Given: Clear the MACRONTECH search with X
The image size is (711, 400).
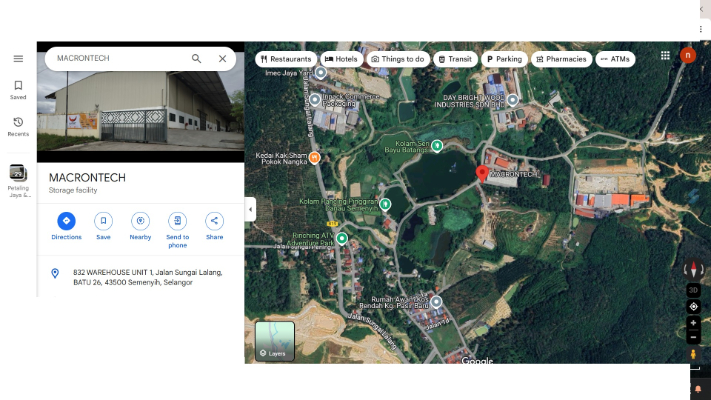Looking at the screenshot, I should (222, 59).
